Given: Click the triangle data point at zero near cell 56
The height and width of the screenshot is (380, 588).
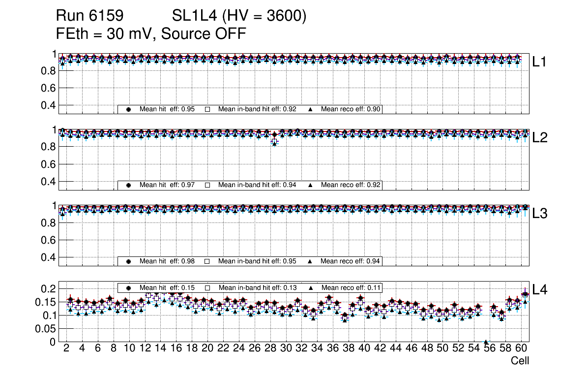Looking at the screenshot, I should tap(486, 342).
